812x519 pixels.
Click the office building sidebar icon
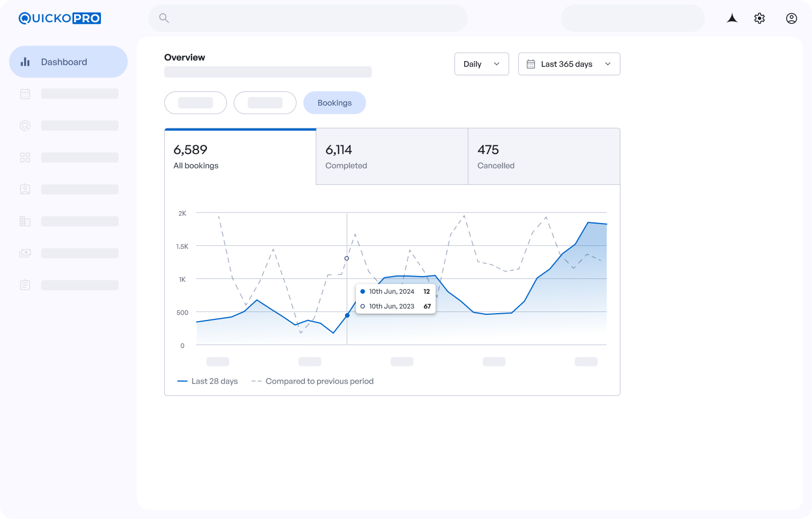pyautogui.click(x=25, y=221)
